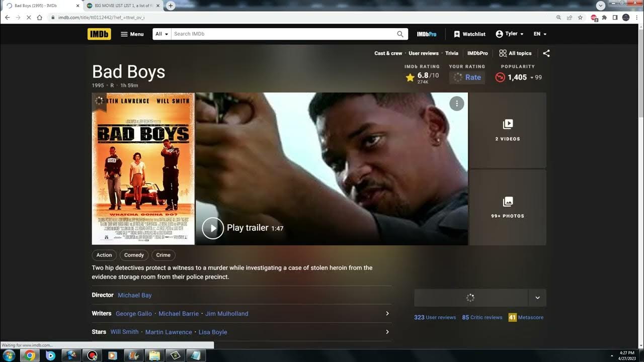
Task: Click the Rate button
Action: [x=467, y=77]
